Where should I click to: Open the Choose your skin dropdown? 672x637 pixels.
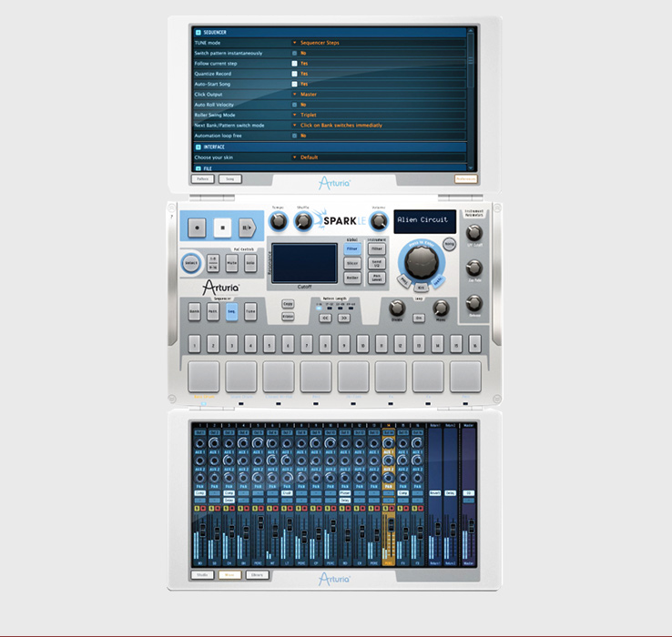379,157
